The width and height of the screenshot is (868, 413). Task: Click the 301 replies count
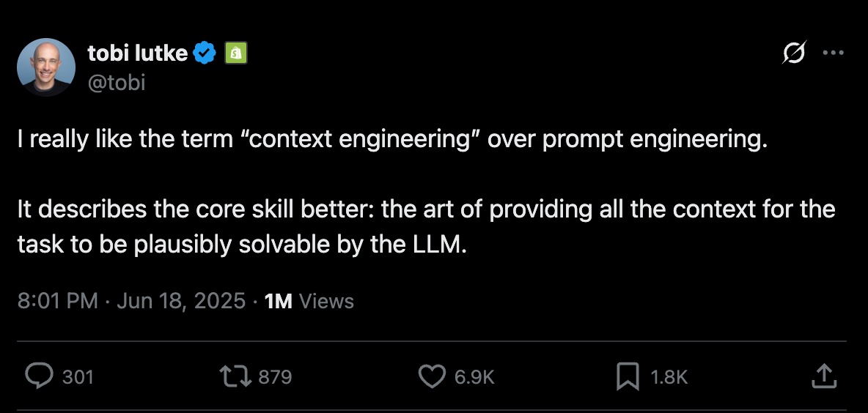(78, 377)
